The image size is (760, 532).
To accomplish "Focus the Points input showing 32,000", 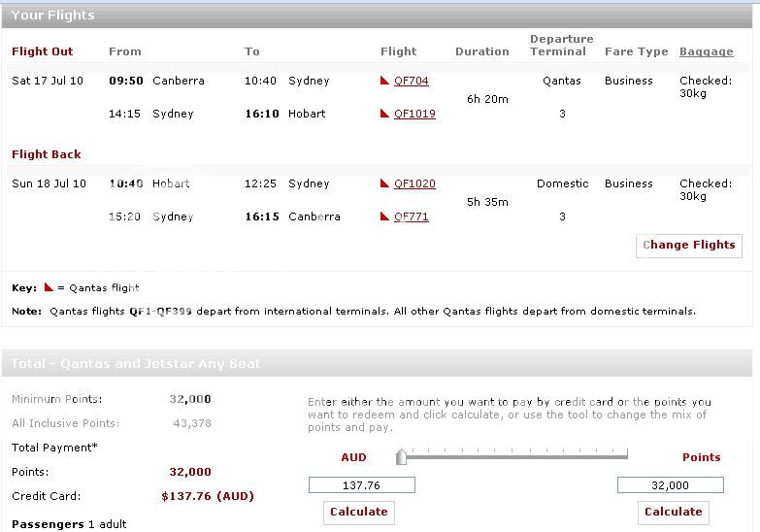I will click(670, 485).
